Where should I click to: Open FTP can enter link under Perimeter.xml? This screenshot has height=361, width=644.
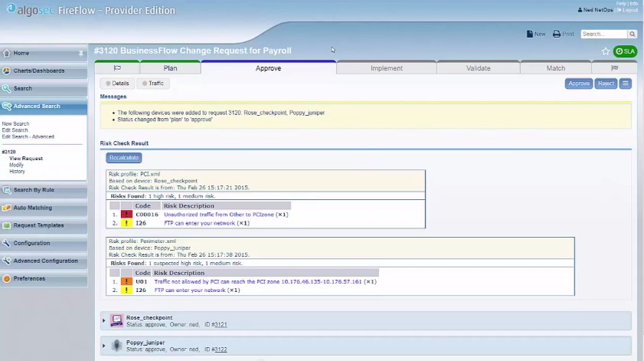(x=190, y=290)
